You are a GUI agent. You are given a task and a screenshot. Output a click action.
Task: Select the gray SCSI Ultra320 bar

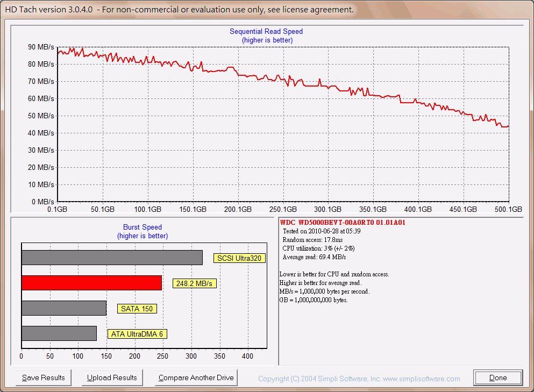[x=112, y=258]
